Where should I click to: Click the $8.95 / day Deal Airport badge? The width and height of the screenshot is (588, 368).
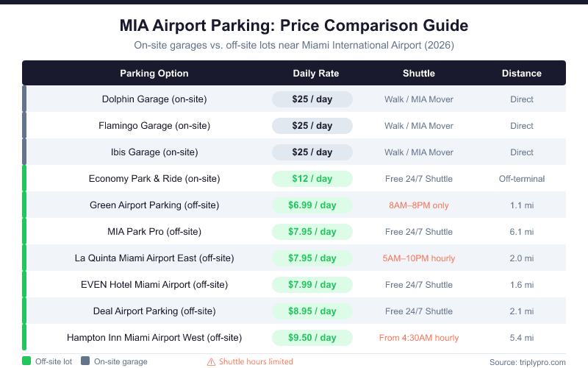(312, 311)
